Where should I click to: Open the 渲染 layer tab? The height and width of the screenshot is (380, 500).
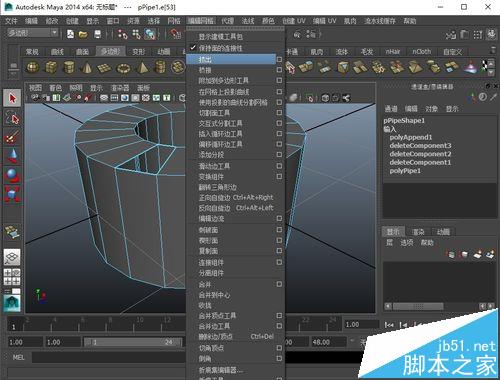[418, 232]
